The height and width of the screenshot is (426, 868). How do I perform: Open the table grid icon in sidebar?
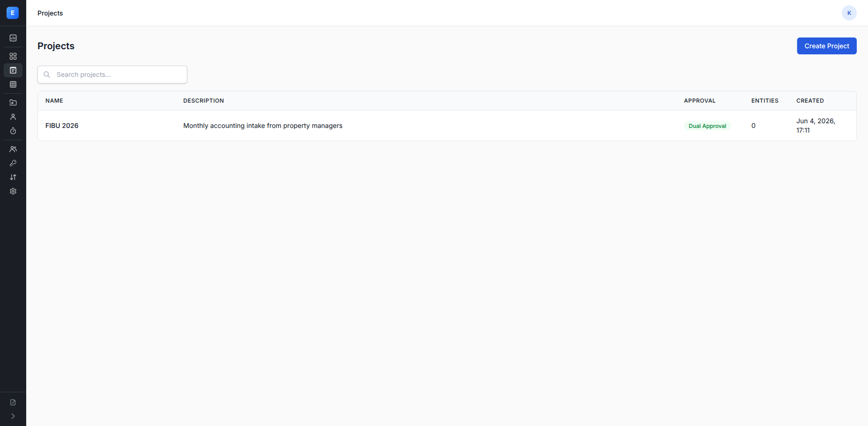coord(13,84)
